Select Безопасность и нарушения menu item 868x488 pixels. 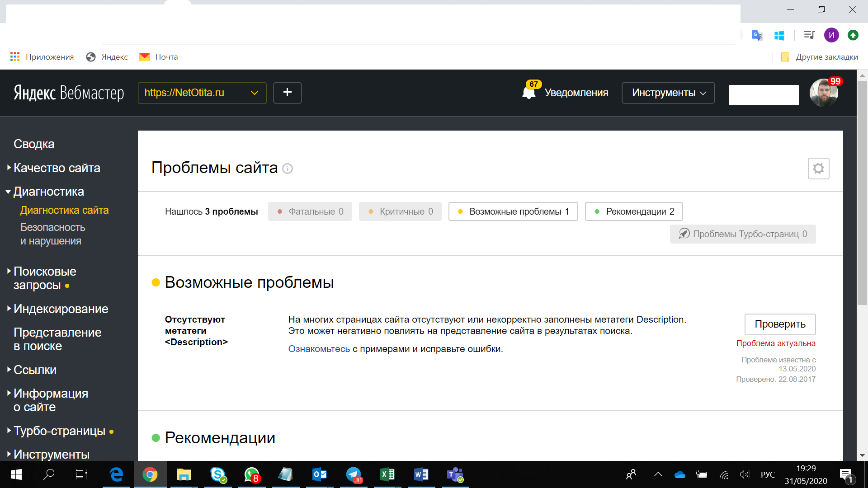52,234
